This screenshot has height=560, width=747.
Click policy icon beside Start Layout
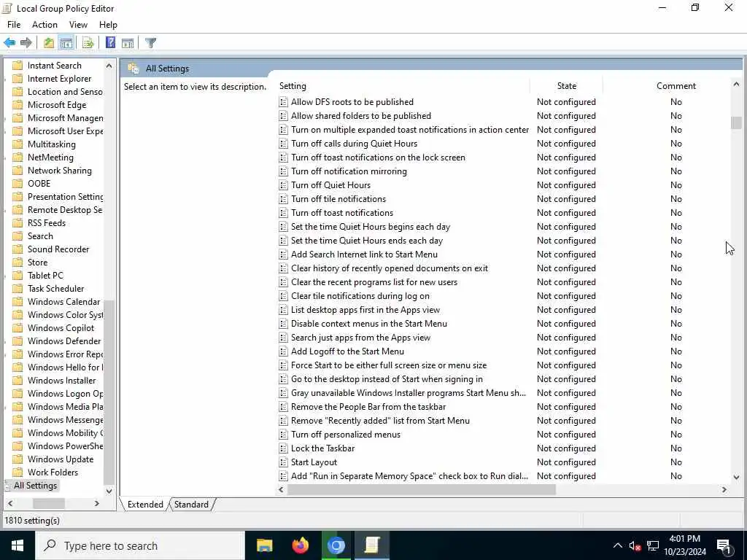283,462
